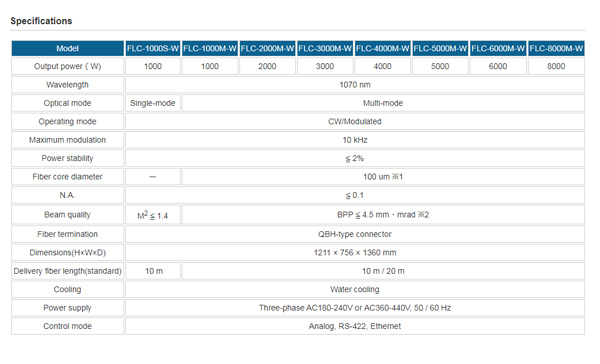Click the 'Specifications' heading

coord(41,21)
